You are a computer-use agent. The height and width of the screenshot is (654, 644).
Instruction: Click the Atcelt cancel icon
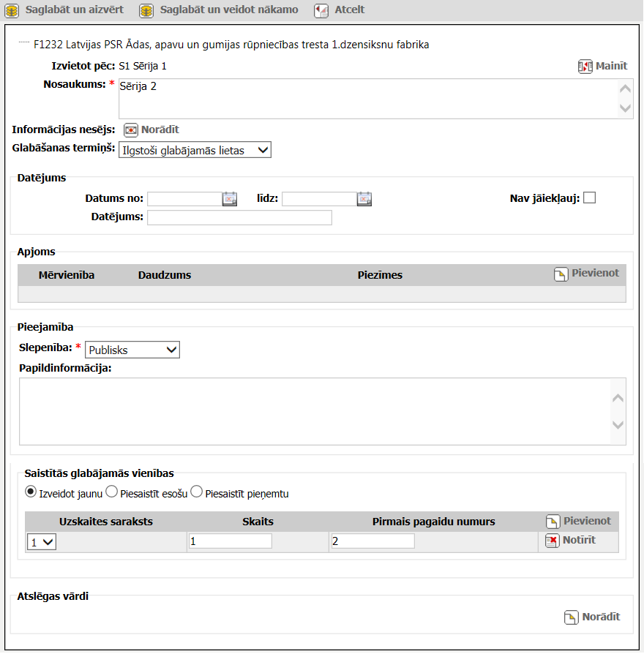(321, 11)
